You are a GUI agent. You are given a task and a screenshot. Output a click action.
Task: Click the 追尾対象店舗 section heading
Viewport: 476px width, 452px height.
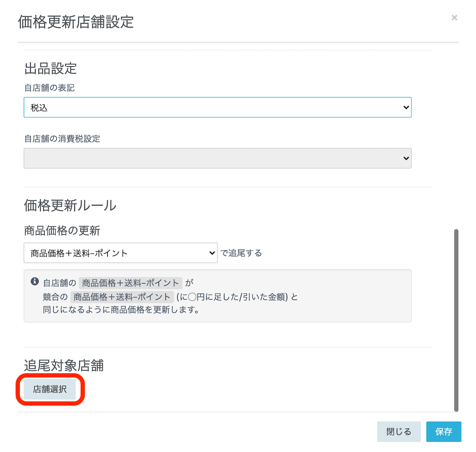(64, 365)
